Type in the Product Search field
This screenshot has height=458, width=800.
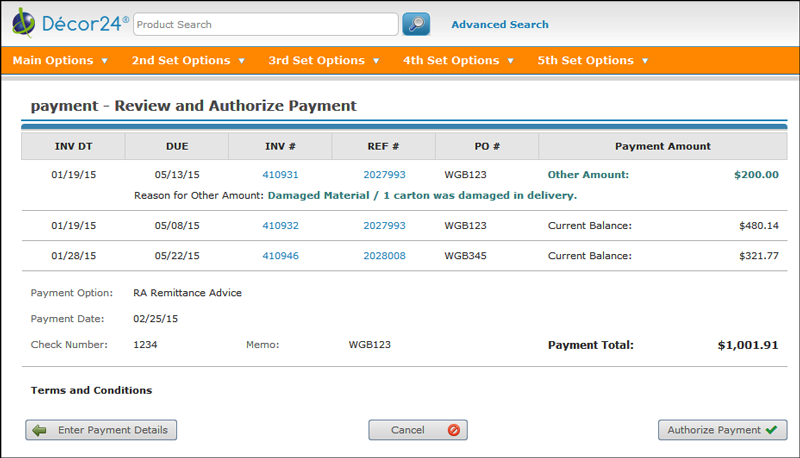click(265, 24)
